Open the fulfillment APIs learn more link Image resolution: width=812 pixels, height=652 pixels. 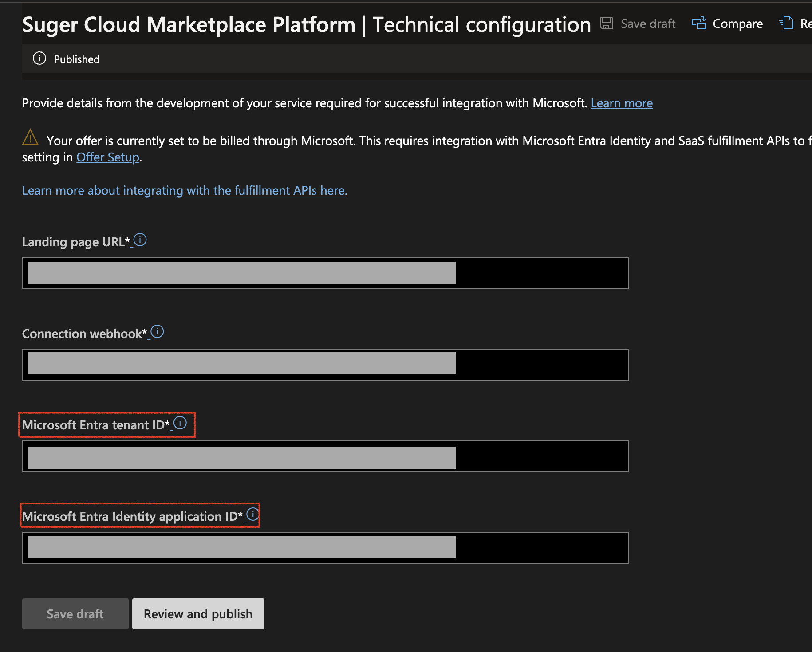click(185, 190)
